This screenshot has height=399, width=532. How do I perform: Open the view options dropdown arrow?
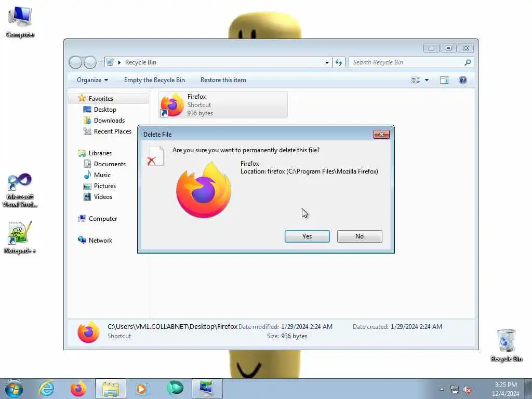point(427,80)
